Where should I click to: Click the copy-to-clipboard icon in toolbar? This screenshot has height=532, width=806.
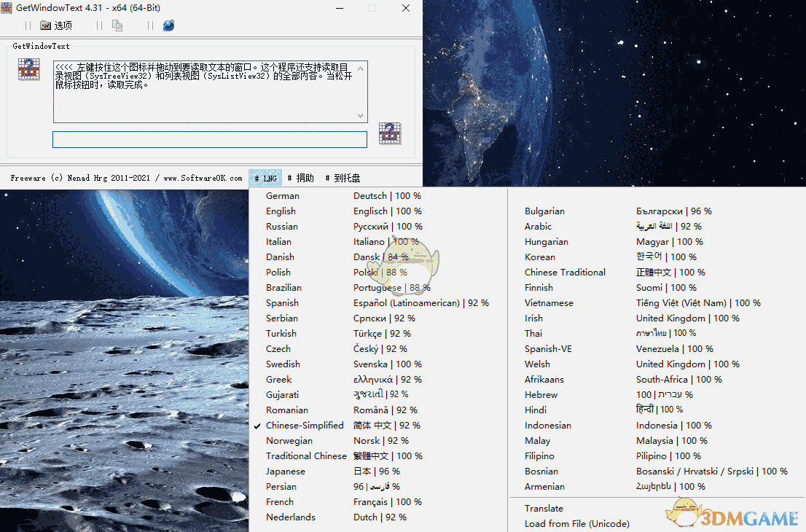(x=117, y=25)
